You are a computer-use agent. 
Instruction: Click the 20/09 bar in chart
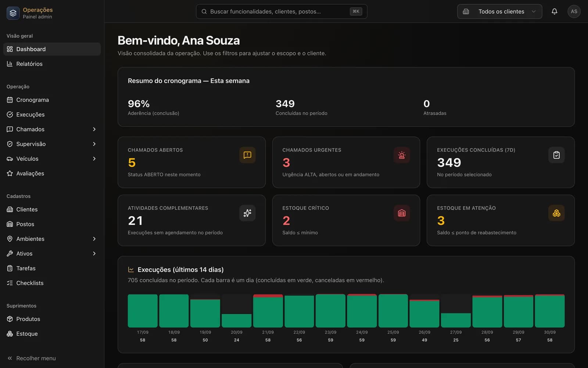pos(237,321)
